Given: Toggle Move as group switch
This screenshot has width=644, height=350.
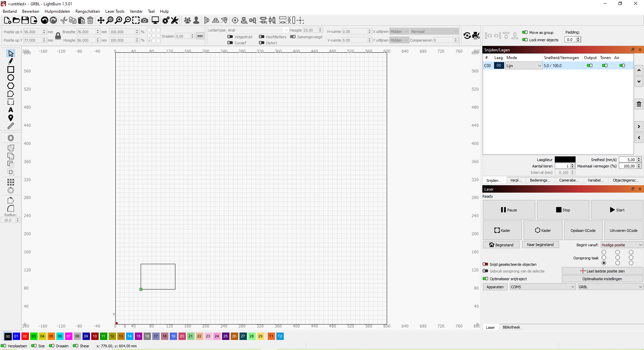Looking at the screenshot, I should (x=525, y=33).
